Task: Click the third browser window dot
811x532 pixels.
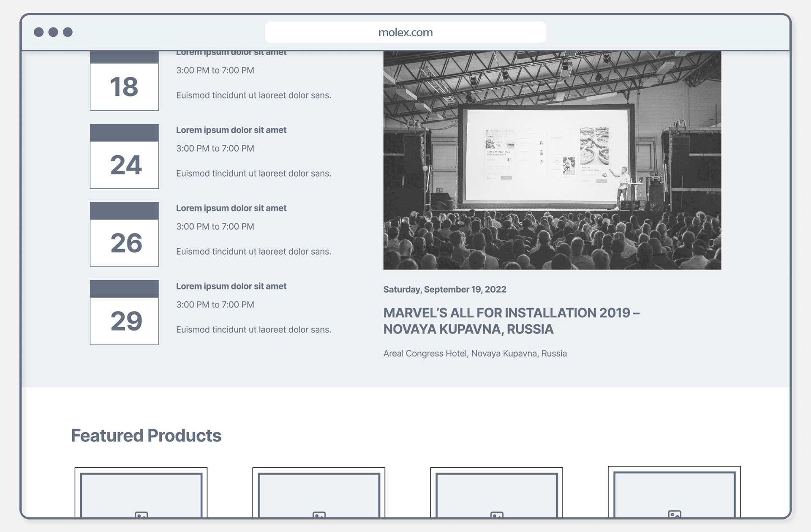Action: [x=68, y=32]
